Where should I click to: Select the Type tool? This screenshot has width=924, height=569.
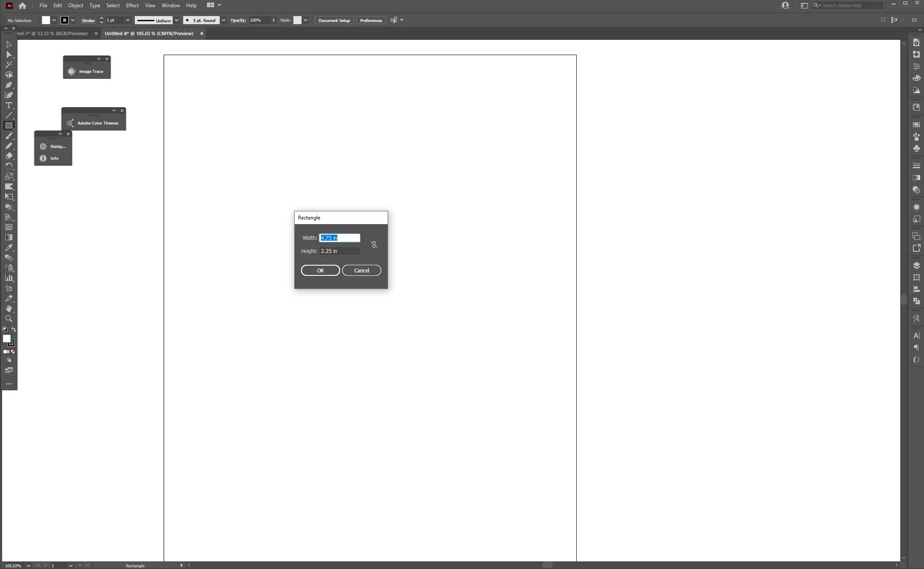pos(8,105)
